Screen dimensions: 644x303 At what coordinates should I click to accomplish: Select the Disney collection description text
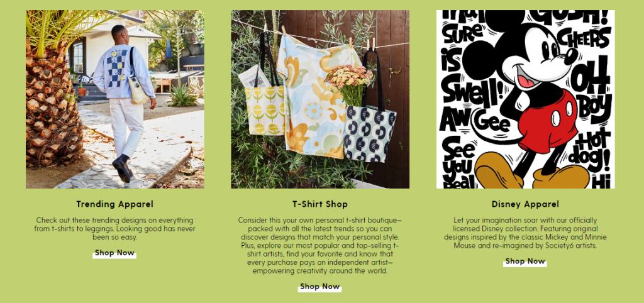click(525, 233)
